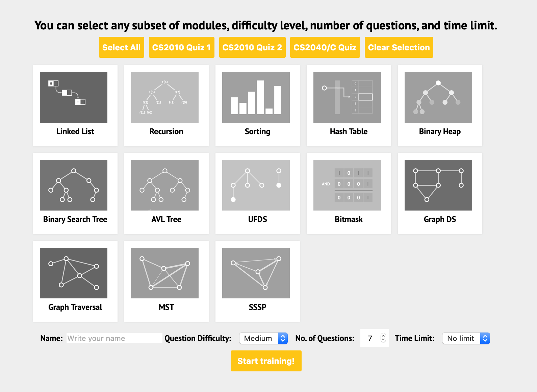Select the Linked List module icon
537x392 pixels.
click(74, 97)
